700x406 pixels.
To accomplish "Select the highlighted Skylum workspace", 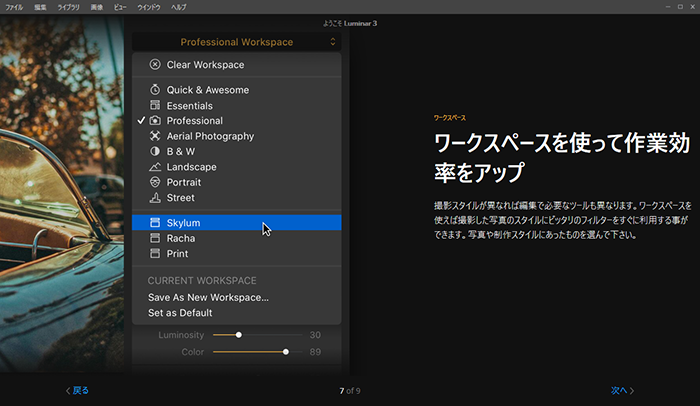I will pos(237,222).
